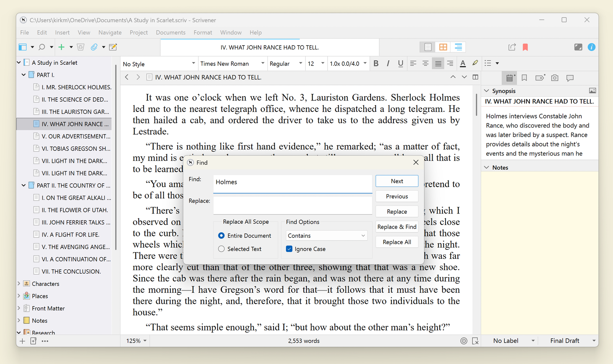Click the Next button in Find dialog
The width and height of the screenshot is (613, 364).
click(x=397, y=181)
